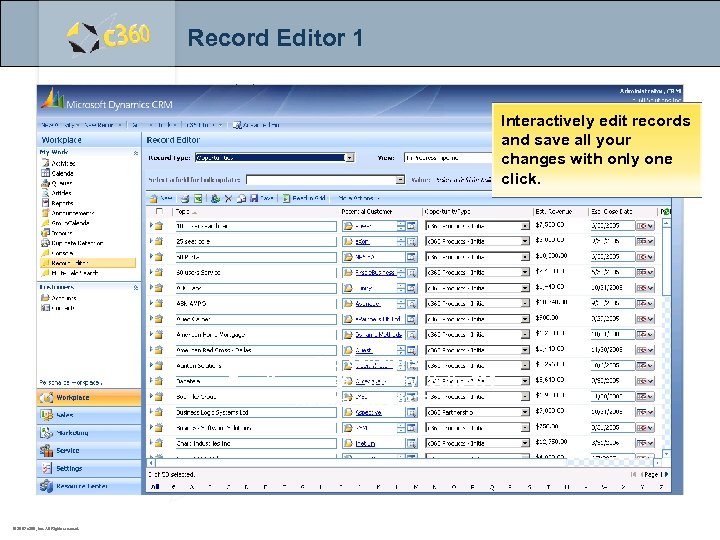The image size is (720, 540).
Task: Click the Personalize Workplace link
Action: click(70, 382)
